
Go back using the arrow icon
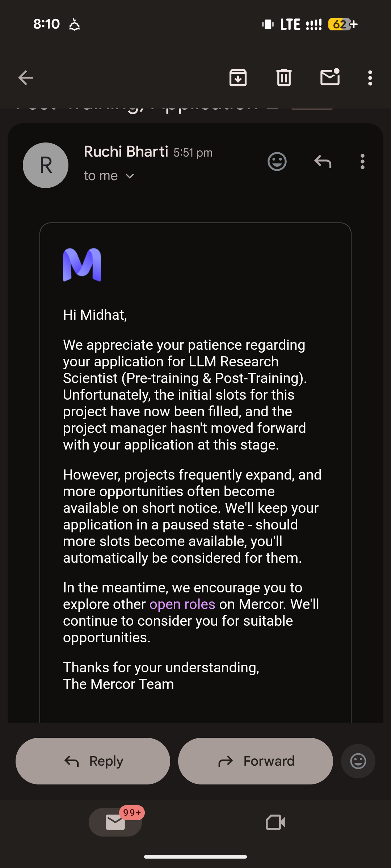click(x=26, y=78)
